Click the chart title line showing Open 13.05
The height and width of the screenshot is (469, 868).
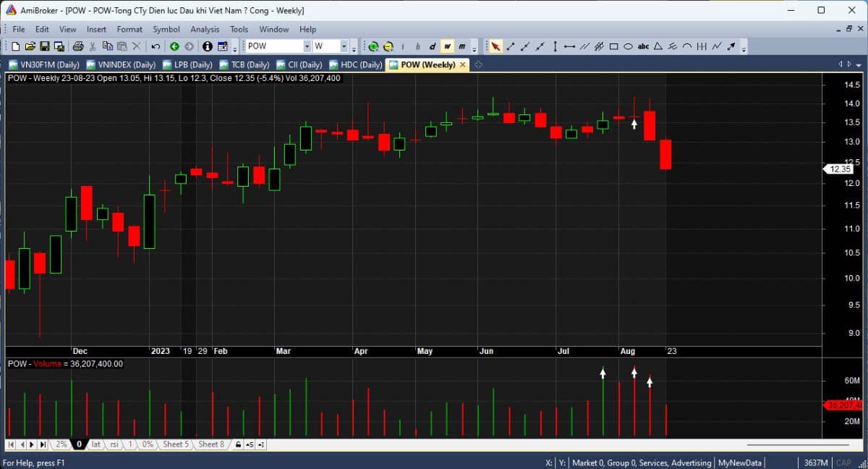point(174,78)
